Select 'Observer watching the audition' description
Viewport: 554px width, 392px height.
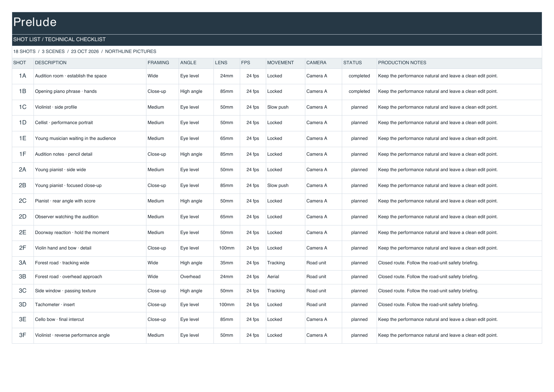coord(67,217)
